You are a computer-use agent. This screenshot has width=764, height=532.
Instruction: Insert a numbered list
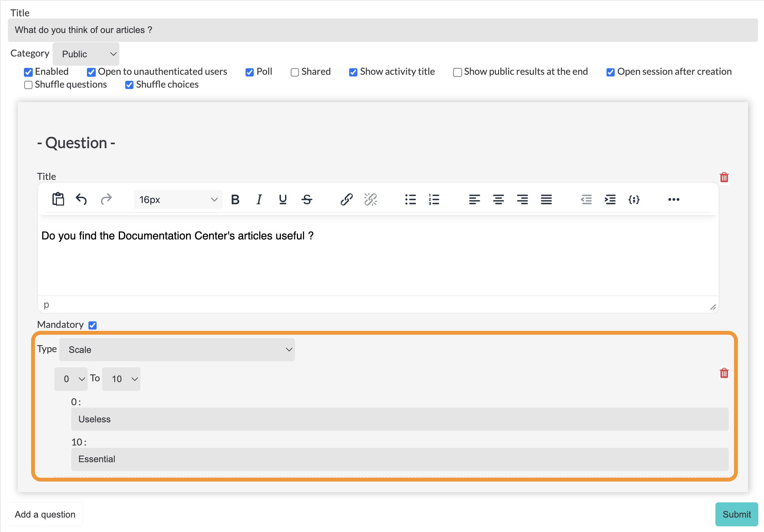click(x=434, y=199)
